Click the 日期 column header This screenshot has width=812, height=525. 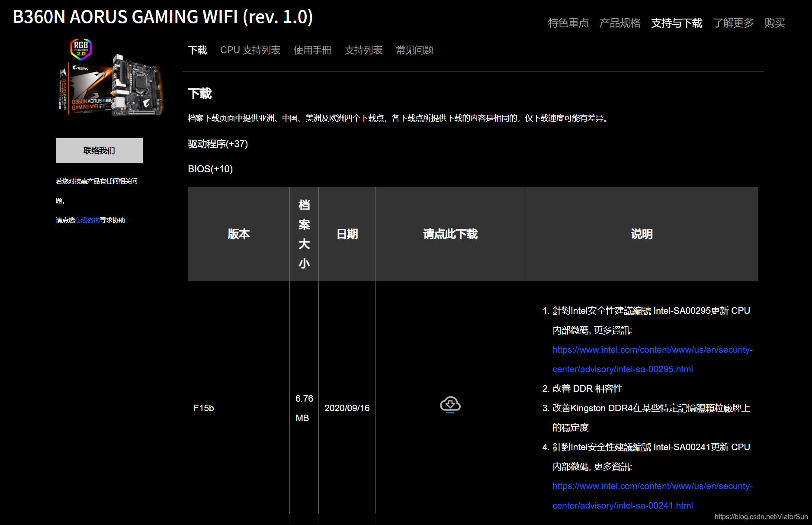347,234
